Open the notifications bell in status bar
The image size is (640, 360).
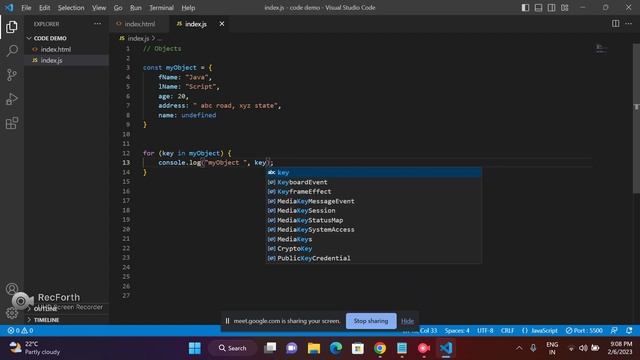coord(629,331)
